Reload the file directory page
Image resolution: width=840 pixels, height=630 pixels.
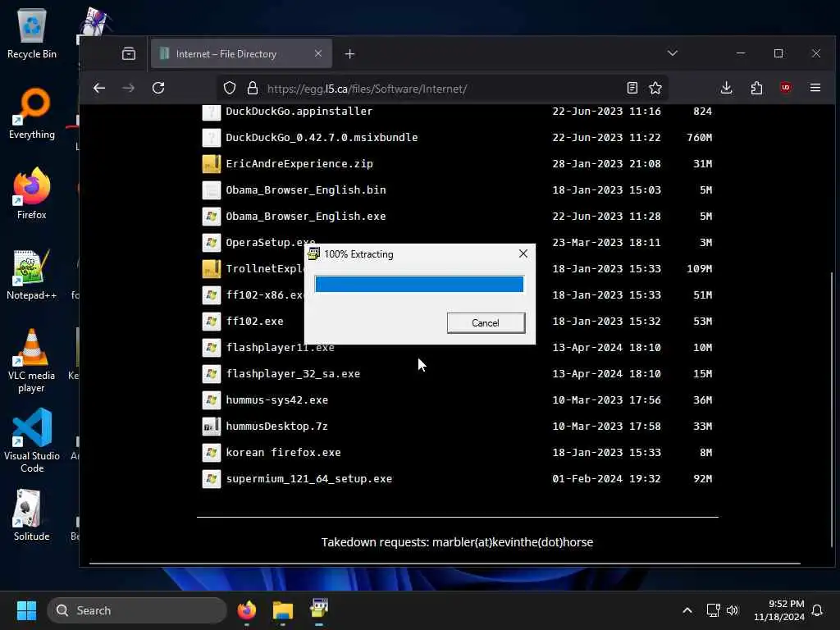158,89
